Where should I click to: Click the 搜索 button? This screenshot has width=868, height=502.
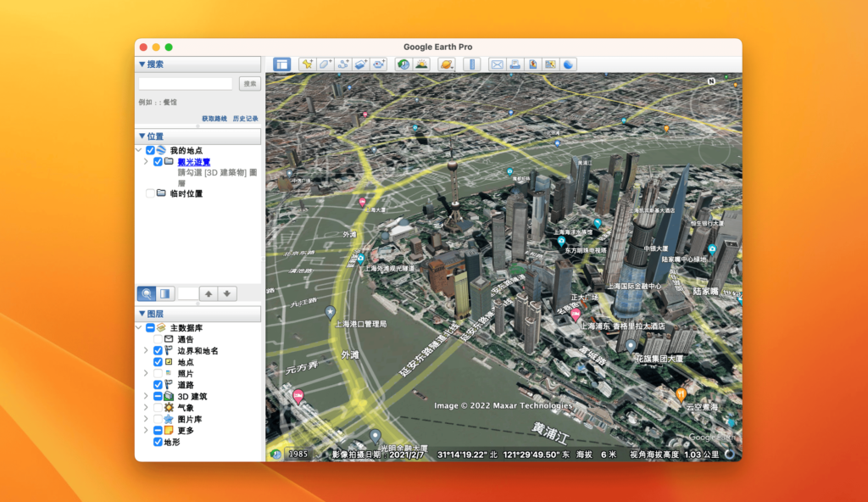(250, 83)
